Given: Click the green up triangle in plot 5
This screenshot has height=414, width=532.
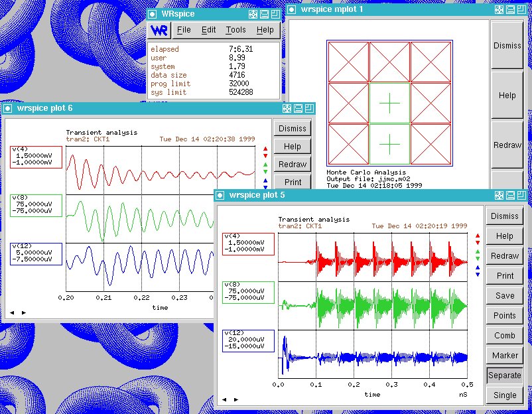Looking at the screenshot, I should [x=478, y=251].
